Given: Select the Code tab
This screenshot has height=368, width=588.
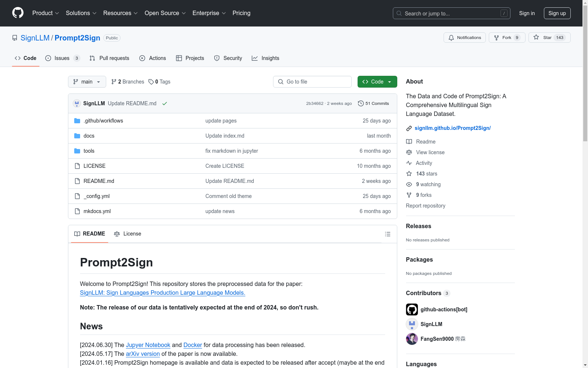Looking at the screenshot, I should (x=26, y=58).
